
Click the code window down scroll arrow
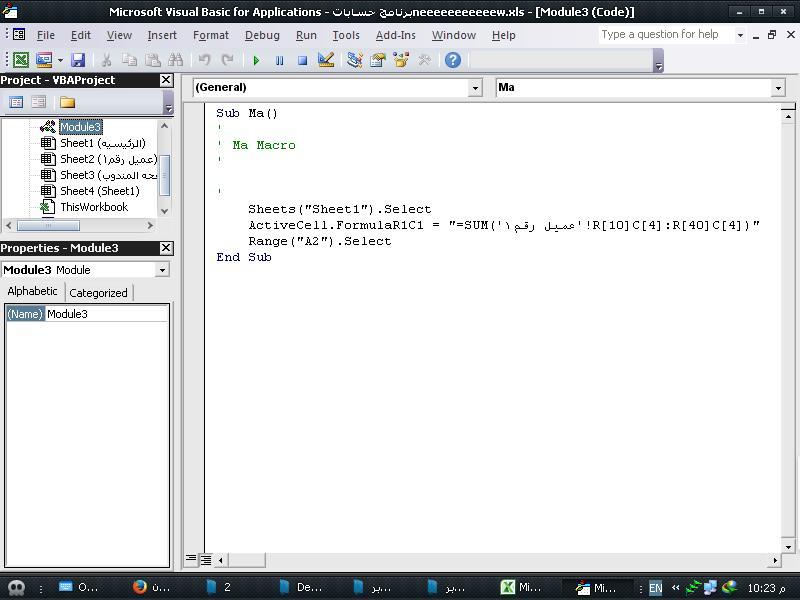tap(788, 547)
